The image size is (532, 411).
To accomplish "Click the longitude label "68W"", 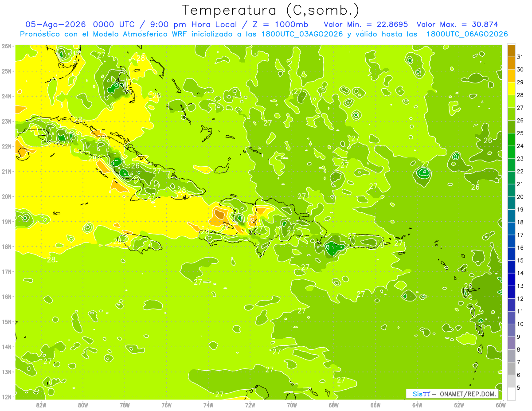I will pos(334,405).
